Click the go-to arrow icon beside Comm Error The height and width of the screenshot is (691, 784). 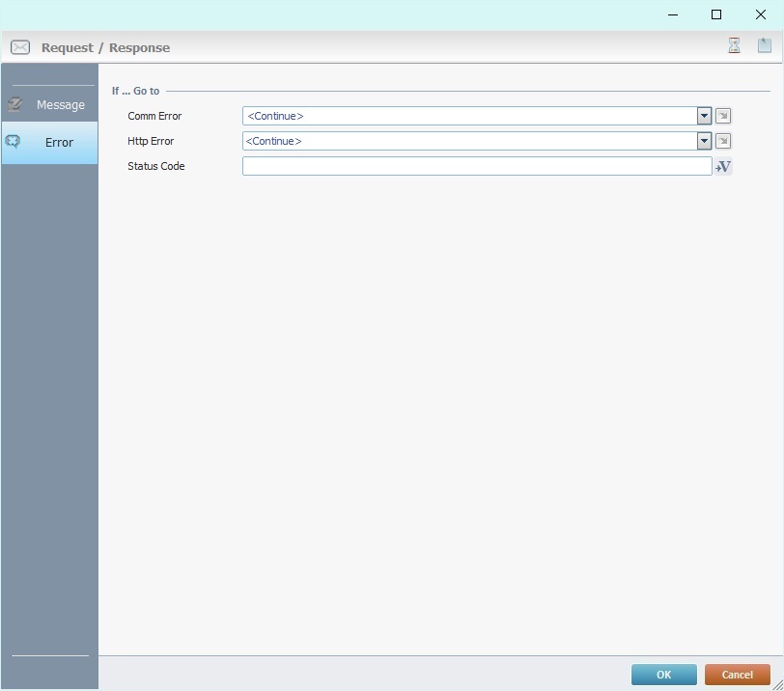tap(723, 116)
